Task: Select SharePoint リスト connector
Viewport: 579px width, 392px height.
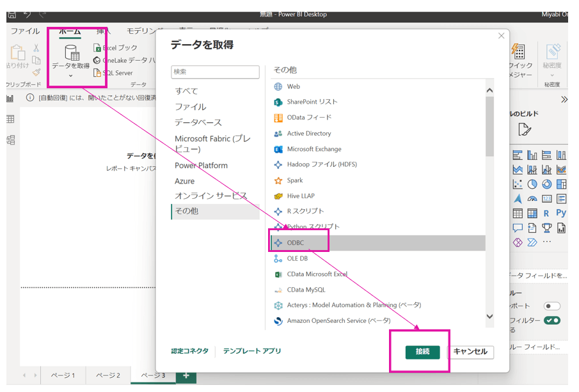Action: (x=378, y=102)
